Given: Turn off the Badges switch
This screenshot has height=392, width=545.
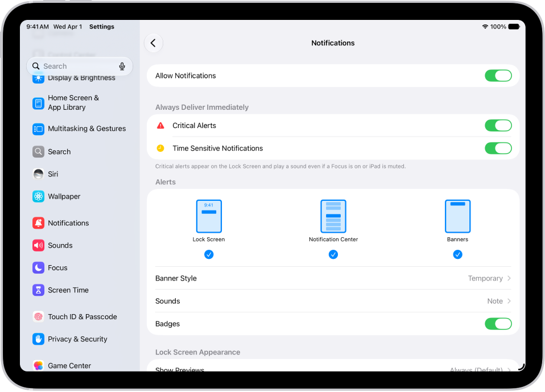Looking at the screenshot, I should point(498,324).
